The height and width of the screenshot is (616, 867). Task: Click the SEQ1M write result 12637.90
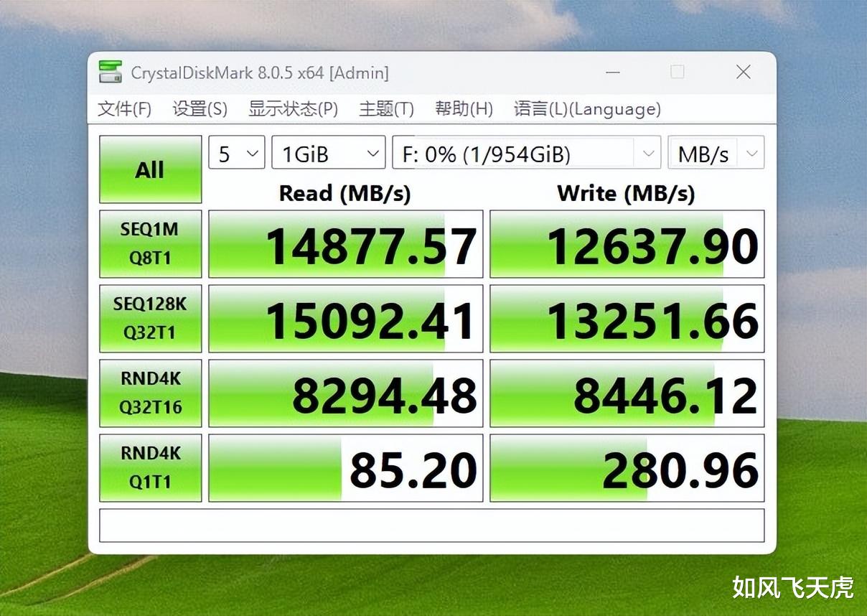[627, 244]
